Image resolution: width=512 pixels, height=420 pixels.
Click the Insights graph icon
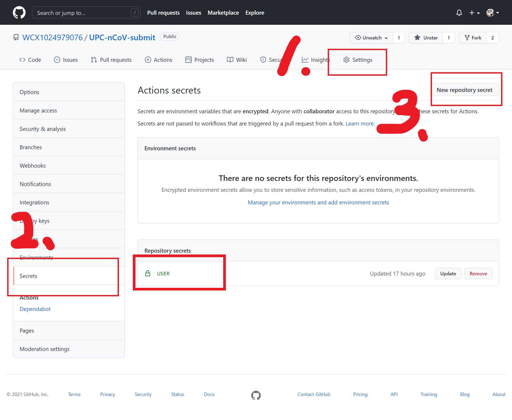tap(305, 60)
